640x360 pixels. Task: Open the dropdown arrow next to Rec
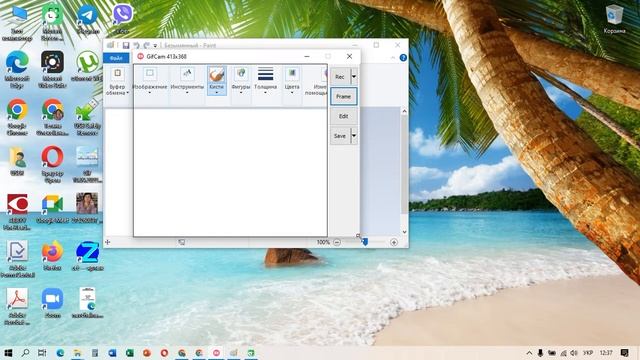click(x=354, y=77)
